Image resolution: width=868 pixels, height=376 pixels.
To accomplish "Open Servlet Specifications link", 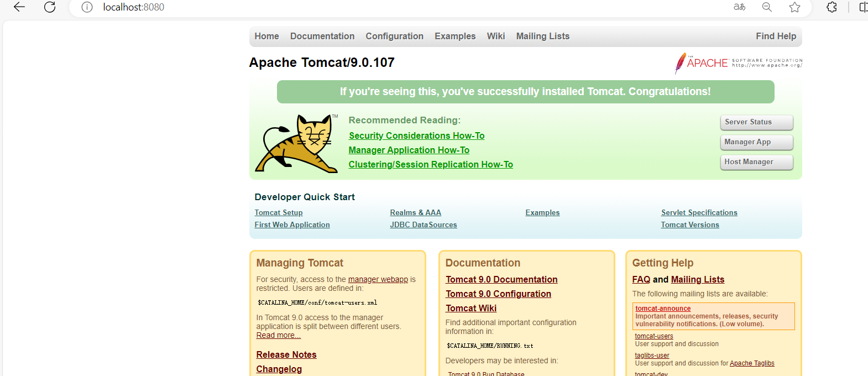I will point(699,212).
